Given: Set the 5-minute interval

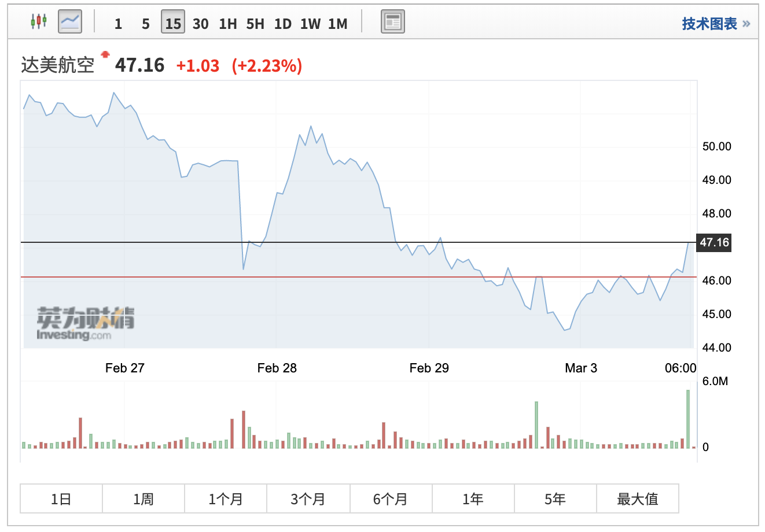Looking at the screenshot, I should pos(146,24).
